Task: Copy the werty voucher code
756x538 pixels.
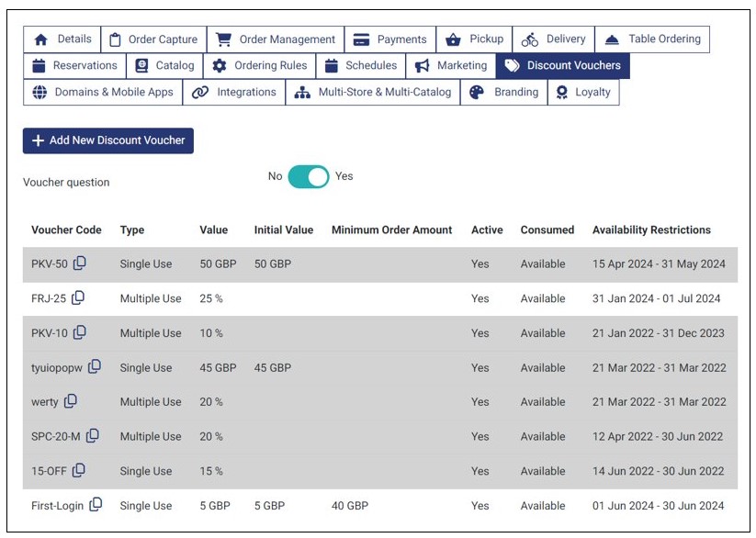Action: (71, 401)
